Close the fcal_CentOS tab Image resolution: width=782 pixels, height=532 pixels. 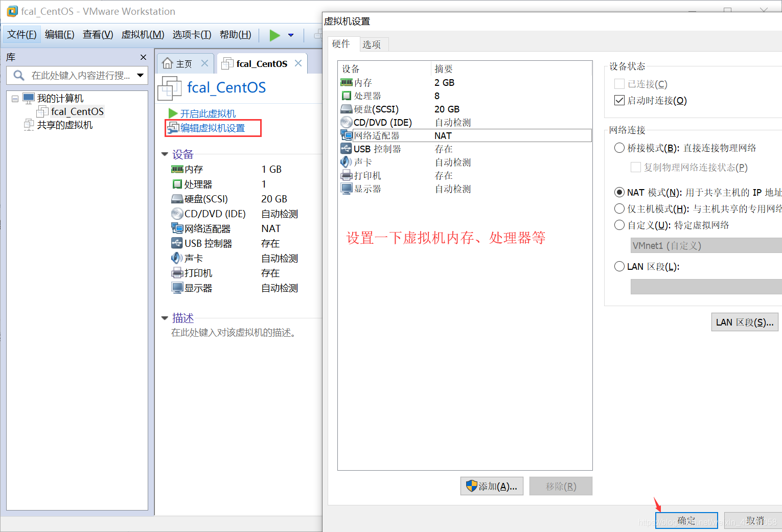coord(298,63)
